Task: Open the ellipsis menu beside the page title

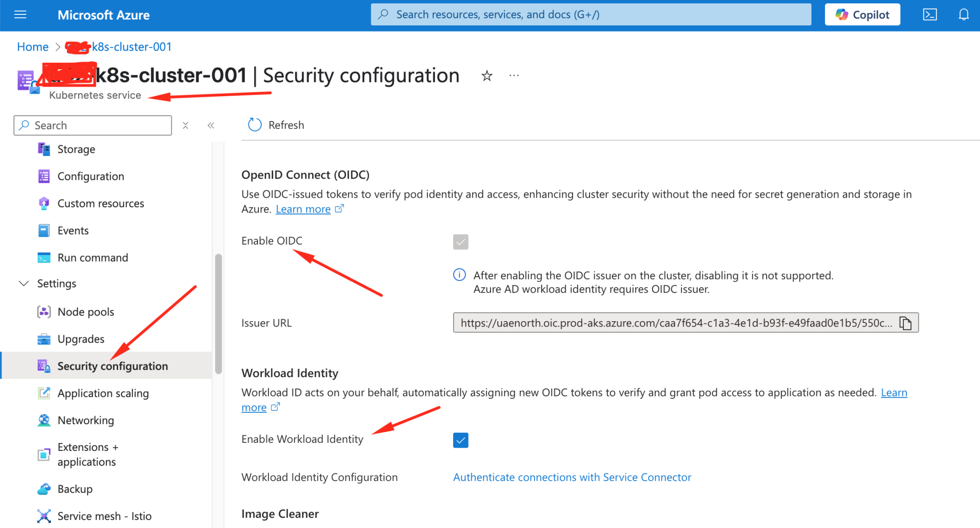Action: click(x=514, y=76)
